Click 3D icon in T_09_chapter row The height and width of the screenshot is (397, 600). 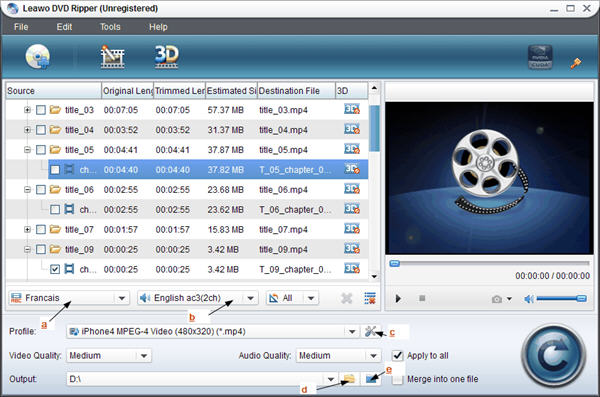352,269
